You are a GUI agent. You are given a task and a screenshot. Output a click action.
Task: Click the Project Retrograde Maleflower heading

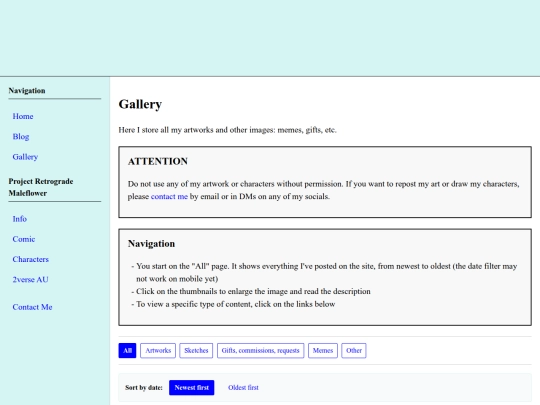[41, 187]
